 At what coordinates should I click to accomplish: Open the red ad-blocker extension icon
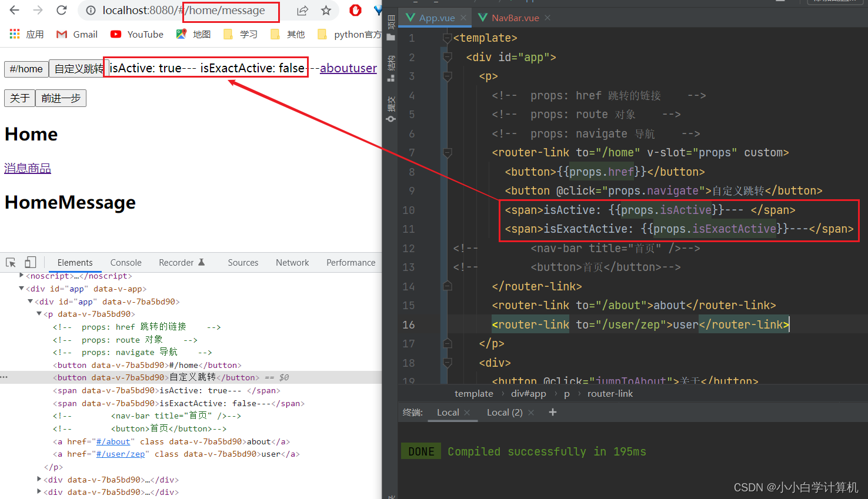pos(355,10)
